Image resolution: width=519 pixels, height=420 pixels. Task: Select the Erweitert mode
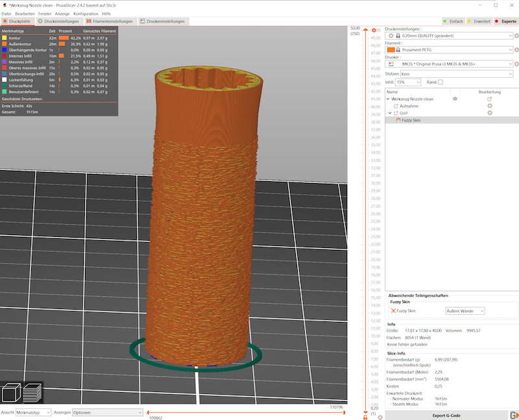coord(479,21)
